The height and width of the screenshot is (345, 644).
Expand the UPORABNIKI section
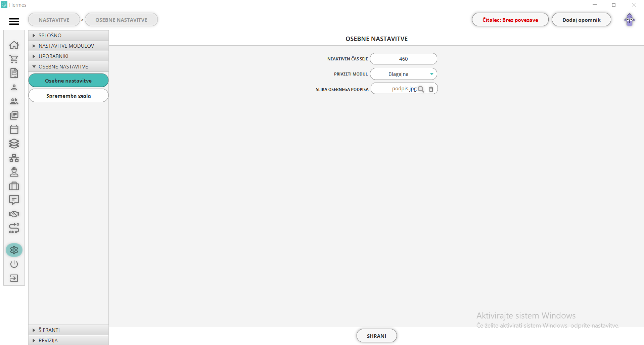point(68,56)
